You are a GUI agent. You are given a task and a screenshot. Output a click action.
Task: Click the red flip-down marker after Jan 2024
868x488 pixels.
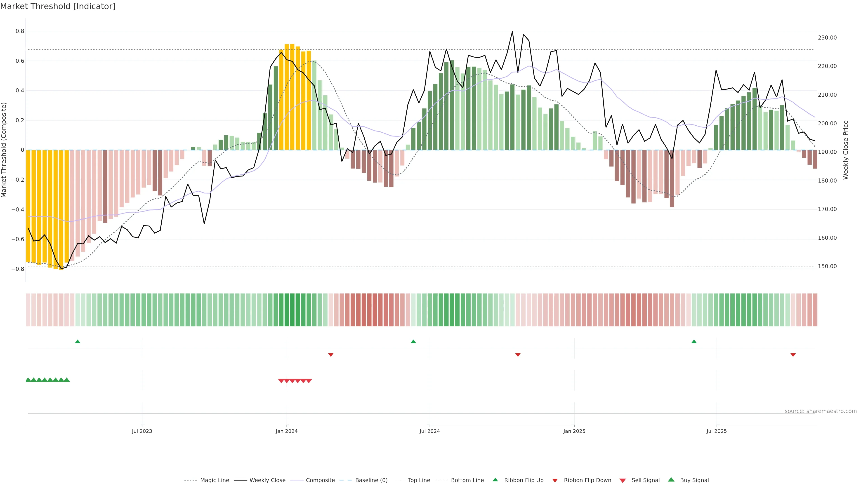click(x=331, y=355)
